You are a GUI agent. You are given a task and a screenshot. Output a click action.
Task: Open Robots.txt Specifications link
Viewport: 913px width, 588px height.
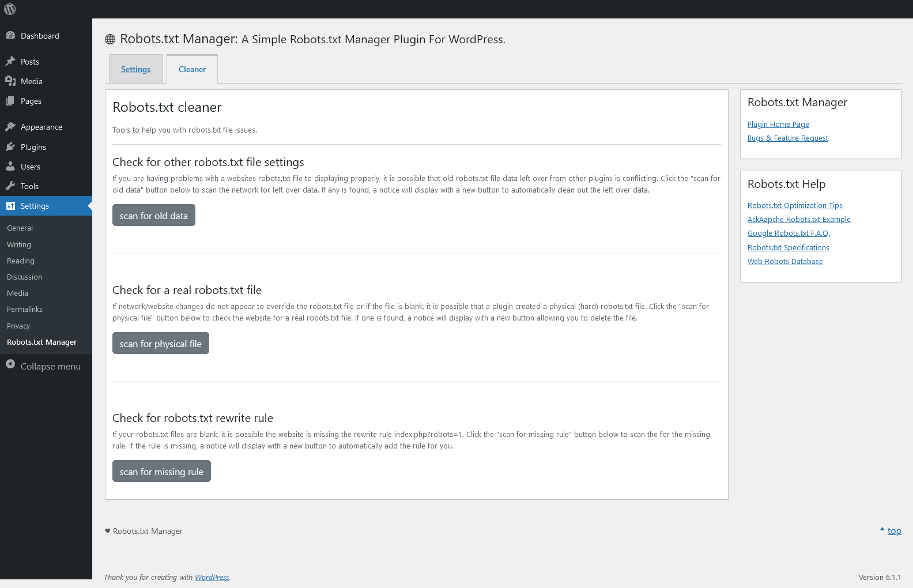pyautogui.click(x=788, y=247)
